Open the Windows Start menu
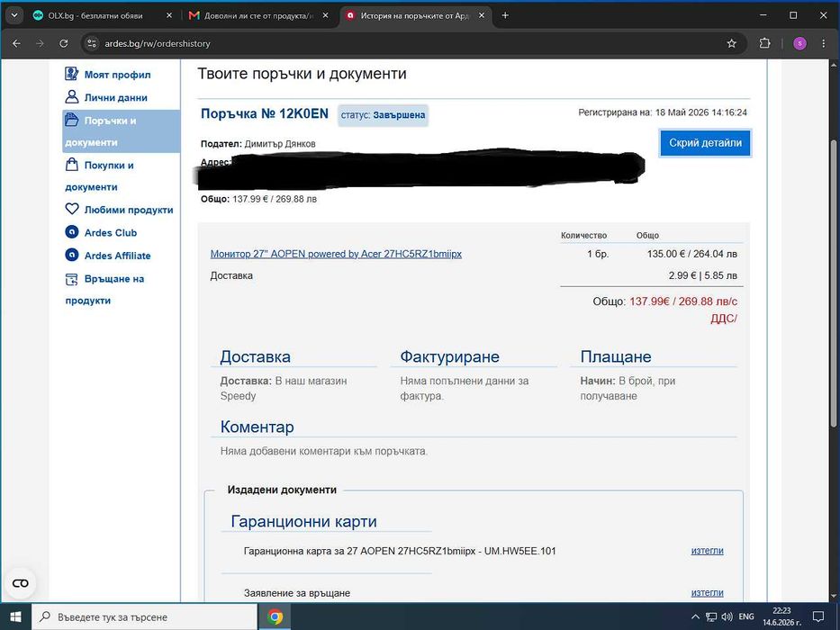 (x=15, y=616)
